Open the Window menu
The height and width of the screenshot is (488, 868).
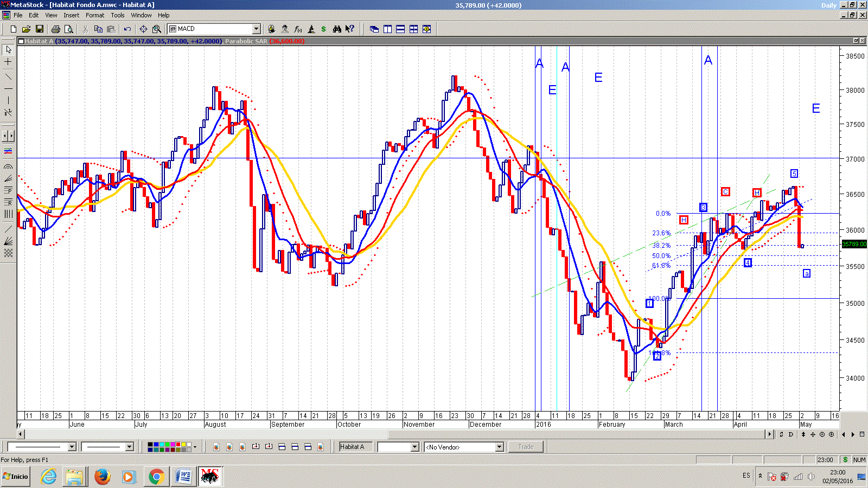pyautogui.click(x=141, y=15)
